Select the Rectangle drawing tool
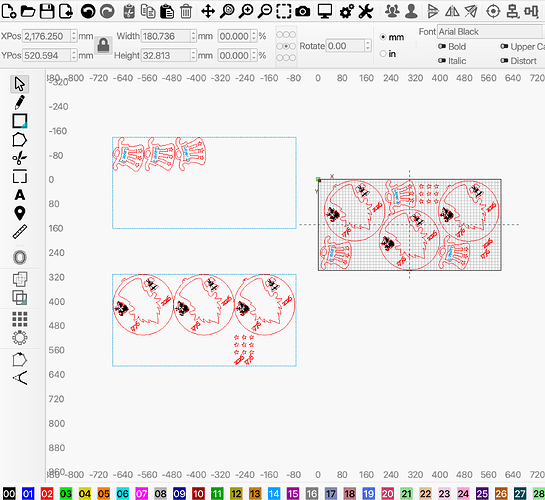Image resolution: width=545 pixels, height=500 pixels. pyautogui.click(x=19, y=121)
